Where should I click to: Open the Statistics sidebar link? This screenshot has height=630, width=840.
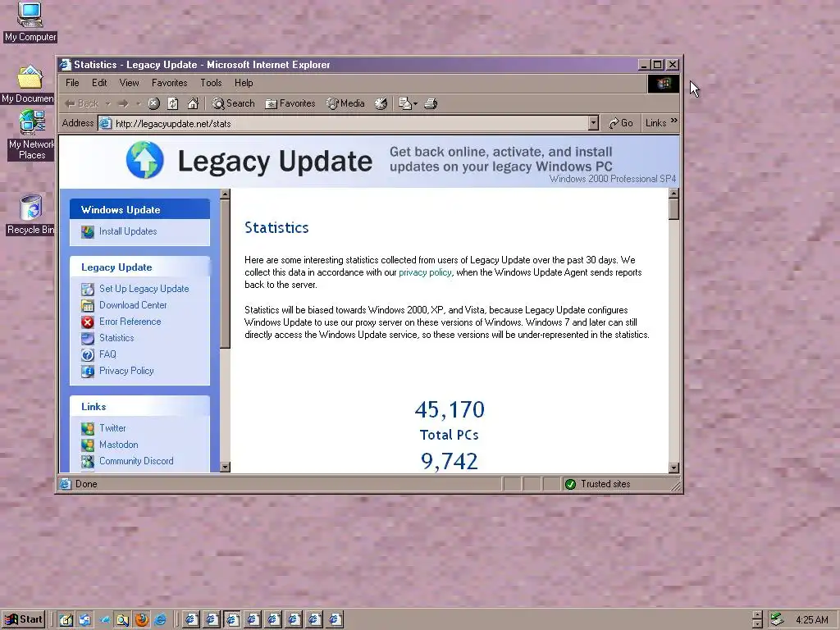point(116,338)
